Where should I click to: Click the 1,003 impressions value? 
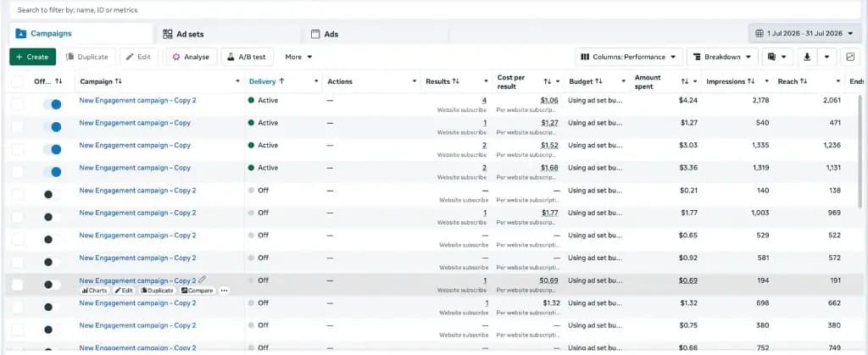(760, 213)
